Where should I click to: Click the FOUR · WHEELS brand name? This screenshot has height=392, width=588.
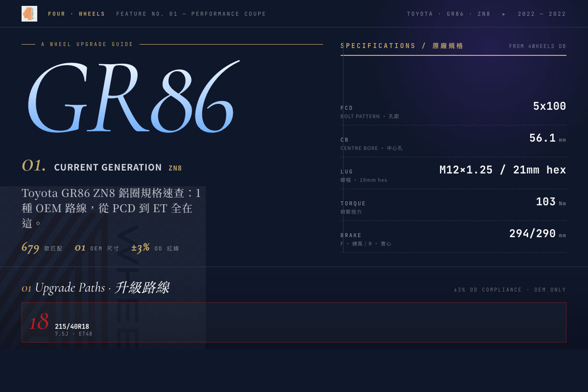[x=76, y=14]
